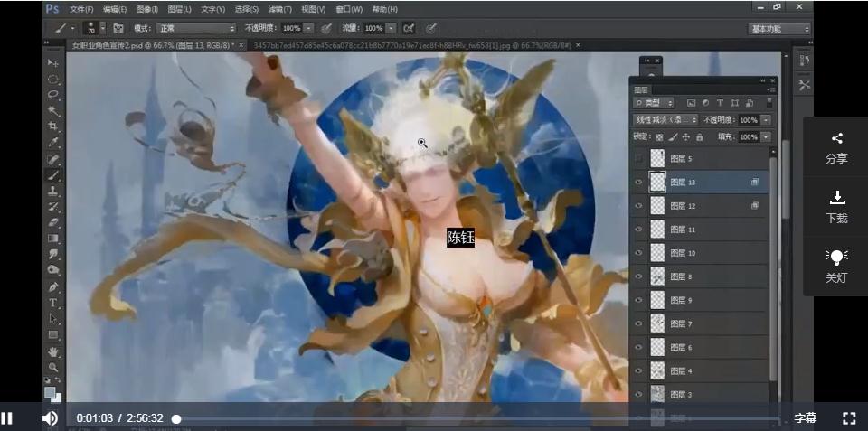Select the Hand tool

point(53,351)
